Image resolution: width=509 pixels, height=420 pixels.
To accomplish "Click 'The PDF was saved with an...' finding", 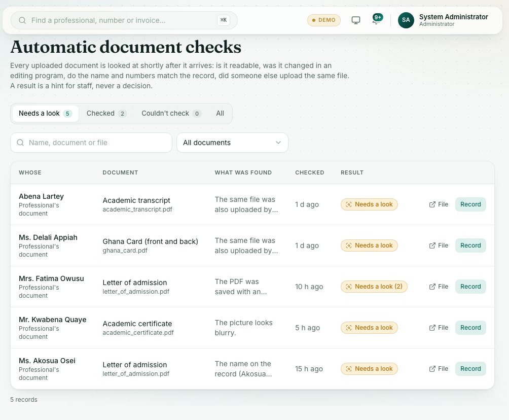I will click(240, 287).
